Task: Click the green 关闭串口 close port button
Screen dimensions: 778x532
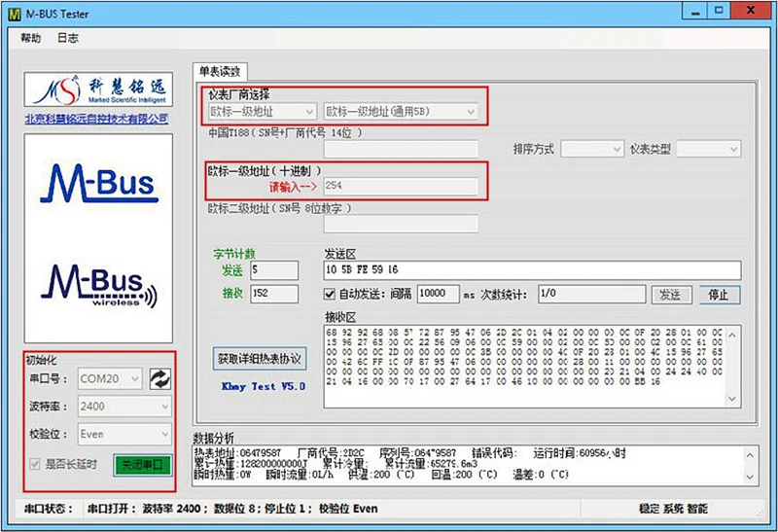Action: [142, 465]
